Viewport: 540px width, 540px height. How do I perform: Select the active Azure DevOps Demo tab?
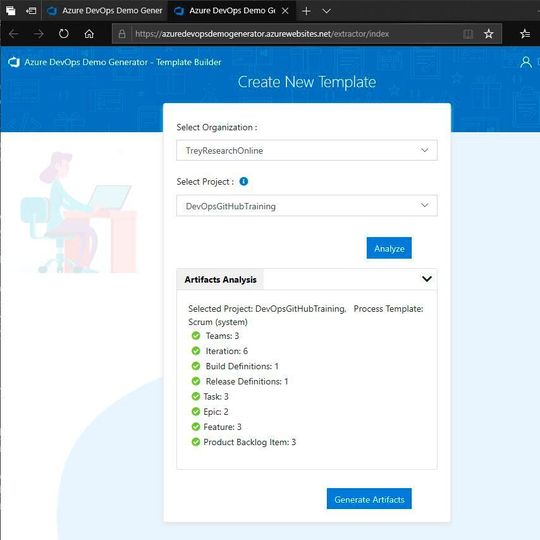(x=231, y=11)
